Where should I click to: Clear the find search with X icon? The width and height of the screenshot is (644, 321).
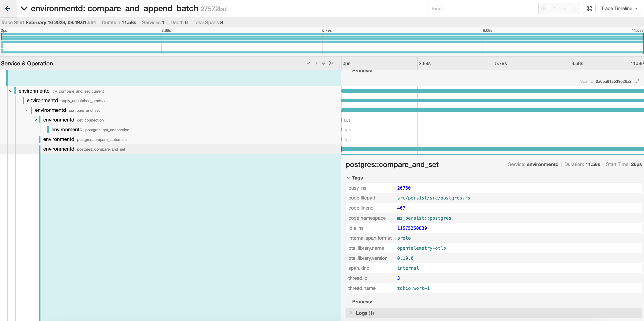575,9
